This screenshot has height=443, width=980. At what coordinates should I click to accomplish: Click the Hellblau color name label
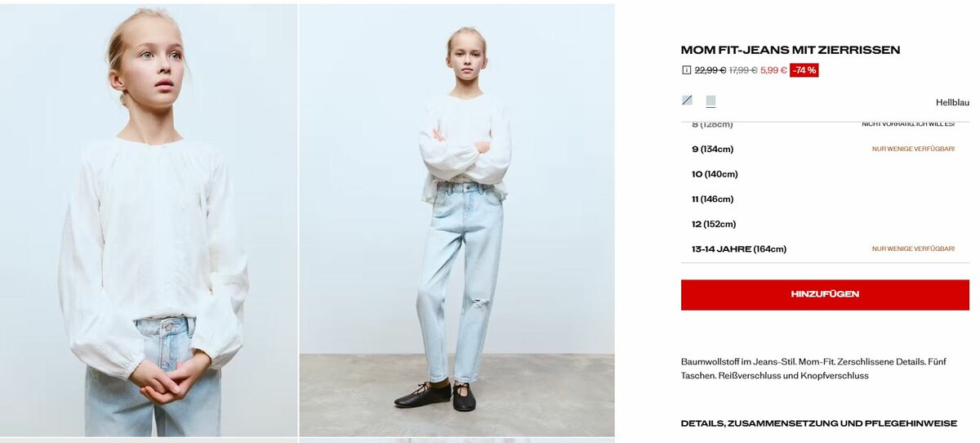pos(952,102)
